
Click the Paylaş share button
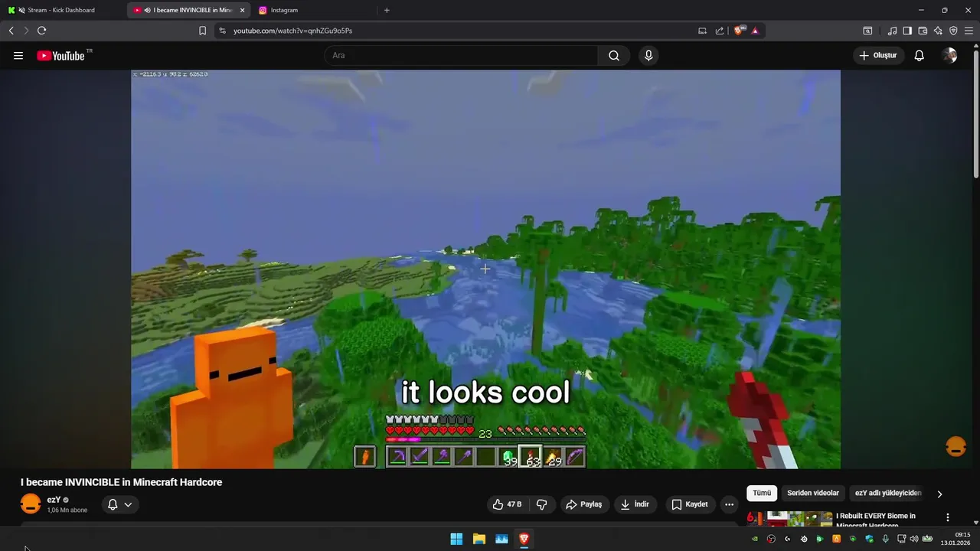coord(583,504)
